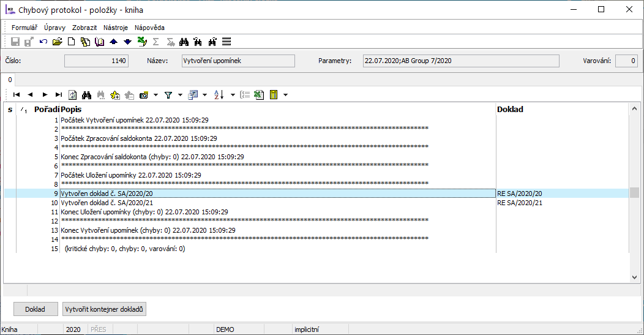This screenshot has height=335, width=644.
Task: Click the camera snapshot icon
Action: (x=144, y=95)
